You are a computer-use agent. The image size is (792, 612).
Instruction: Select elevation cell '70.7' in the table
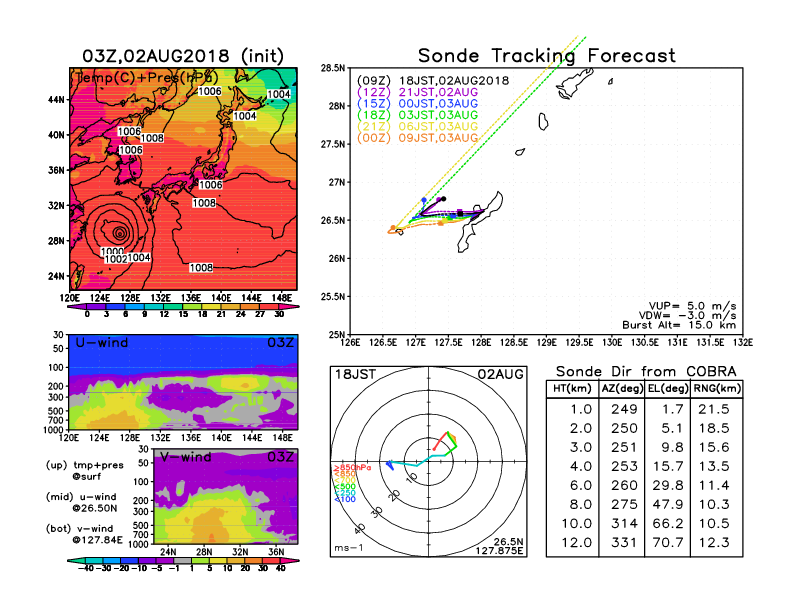tap(668, 543)
